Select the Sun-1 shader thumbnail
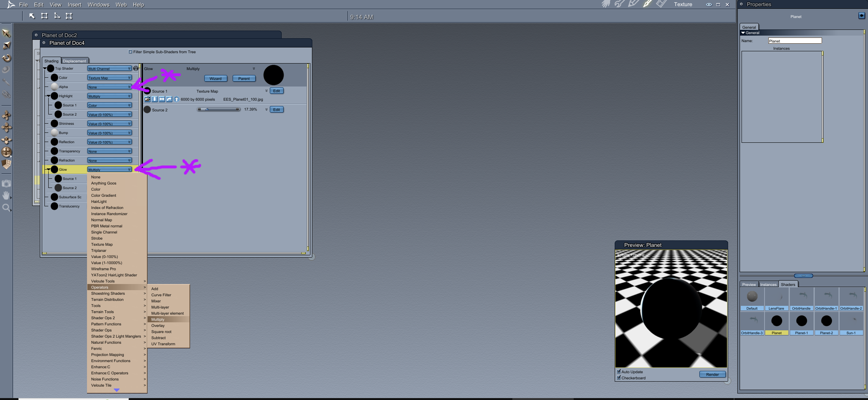The height and width of the screenshot is (400, 868). click(x=851, y=323)
